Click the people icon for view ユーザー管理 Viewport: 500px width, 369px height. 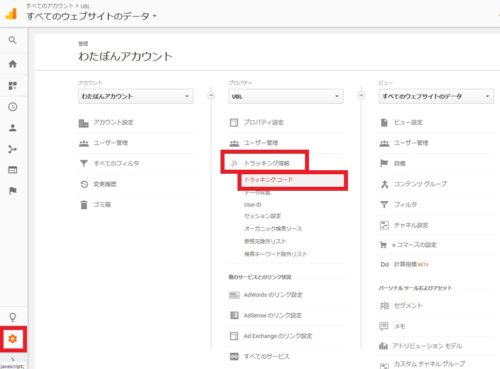(x=384, y=143)
